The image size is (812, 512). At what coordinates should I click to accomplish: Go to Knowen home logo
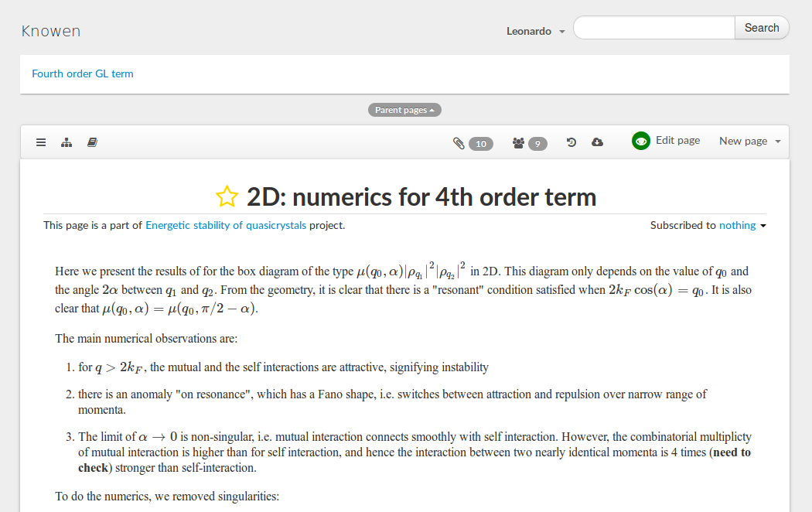point(51,31)
